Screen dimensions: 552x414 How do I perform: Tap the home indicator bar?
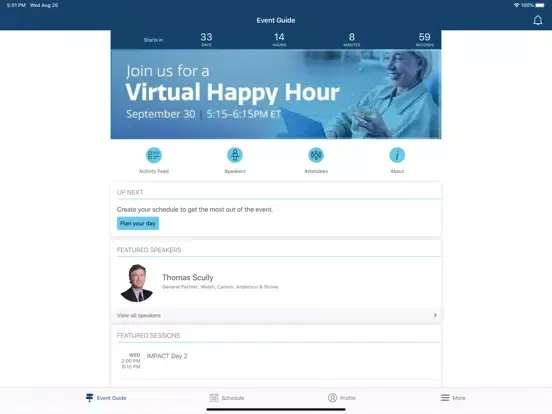coord(276,409)
